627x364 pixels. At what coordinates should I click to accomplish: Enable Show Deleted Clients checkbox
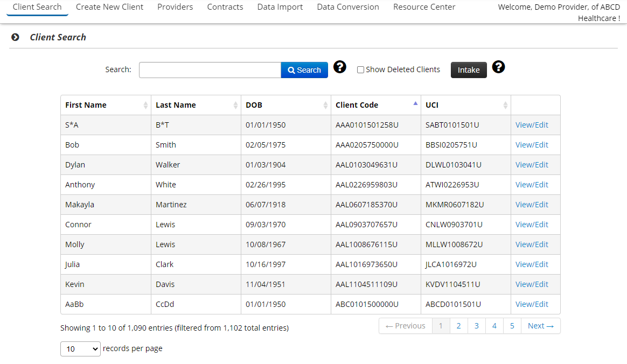[x=360, y=70]
